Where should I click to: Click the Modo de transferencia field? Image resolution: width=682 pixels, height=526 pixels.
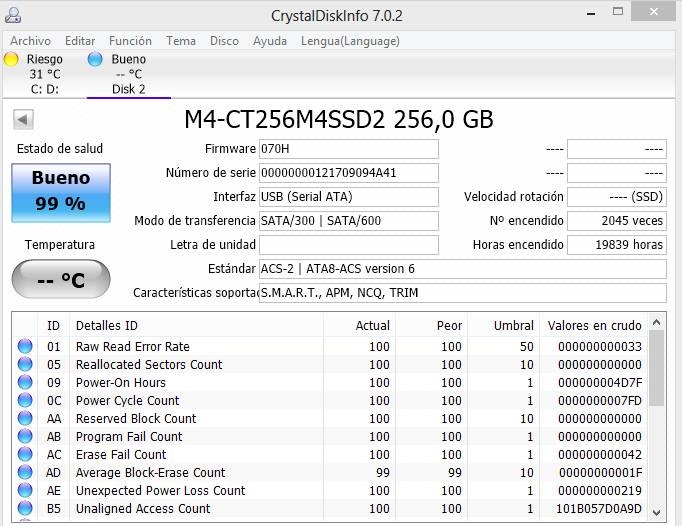(349, 221)
